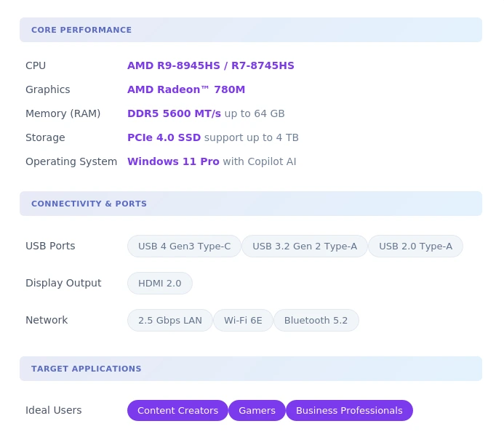Click the AMD R9-8945HS / R7-8745HS CPU value

(x=210, y=65)
